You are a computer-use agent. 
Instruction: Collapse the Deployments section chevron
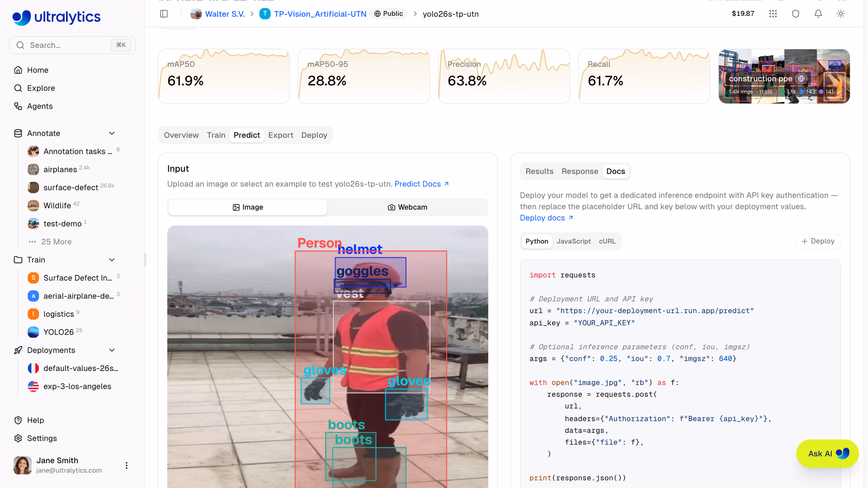112,350
